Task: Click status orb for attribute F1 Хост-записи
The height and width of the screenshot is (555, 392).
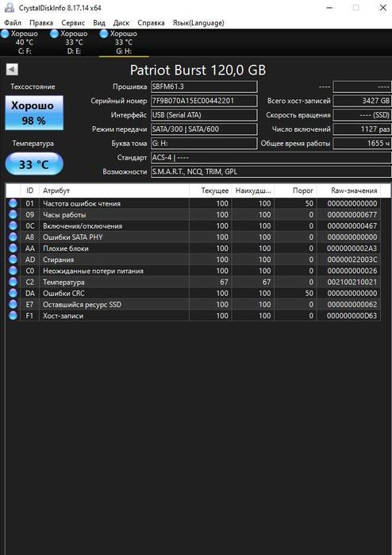Action: 13,316
